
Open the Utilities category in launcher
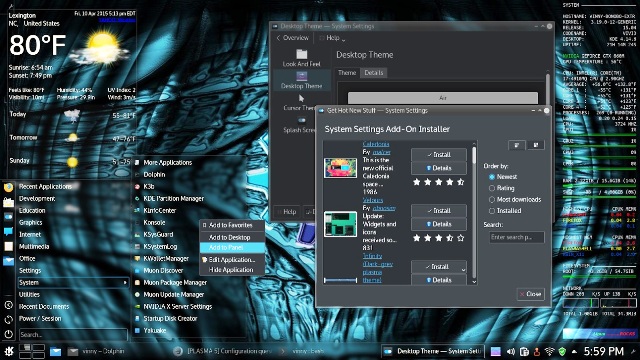(29, 294)
